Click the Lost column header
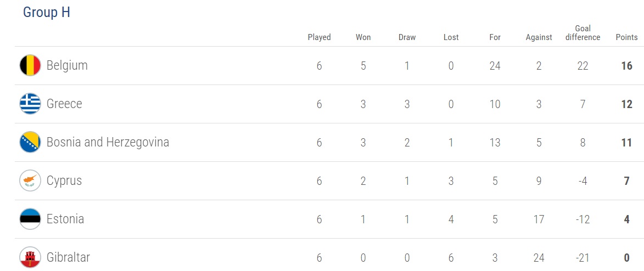This screenshot has width=644, height=271. (x=451, y=37)
